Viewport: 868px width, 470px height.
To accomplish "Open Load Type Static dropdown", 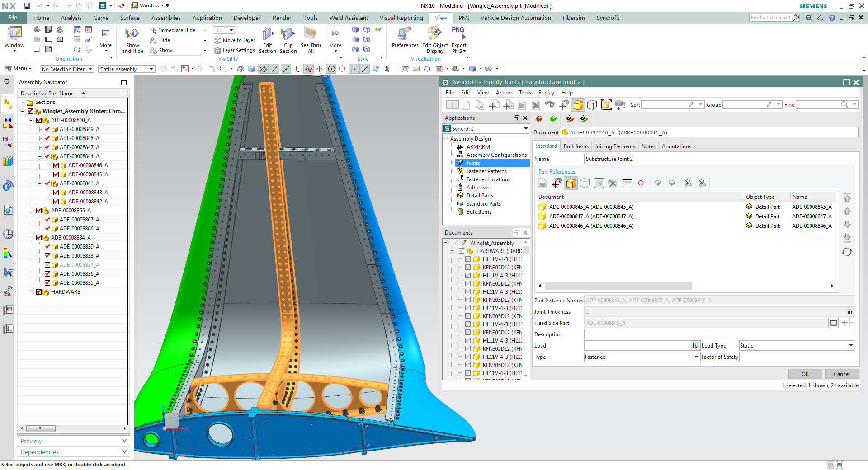I will click(x=797, y=346).
